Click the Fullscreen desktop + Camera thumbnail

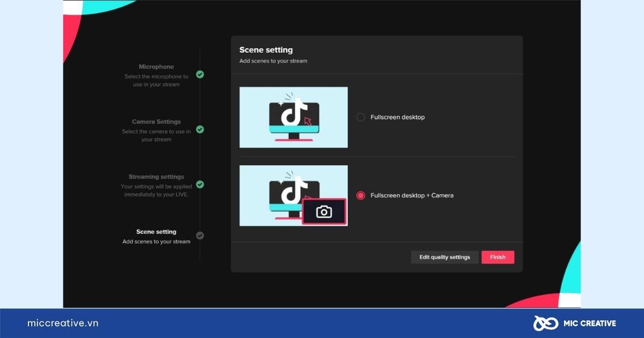point(294,195)
